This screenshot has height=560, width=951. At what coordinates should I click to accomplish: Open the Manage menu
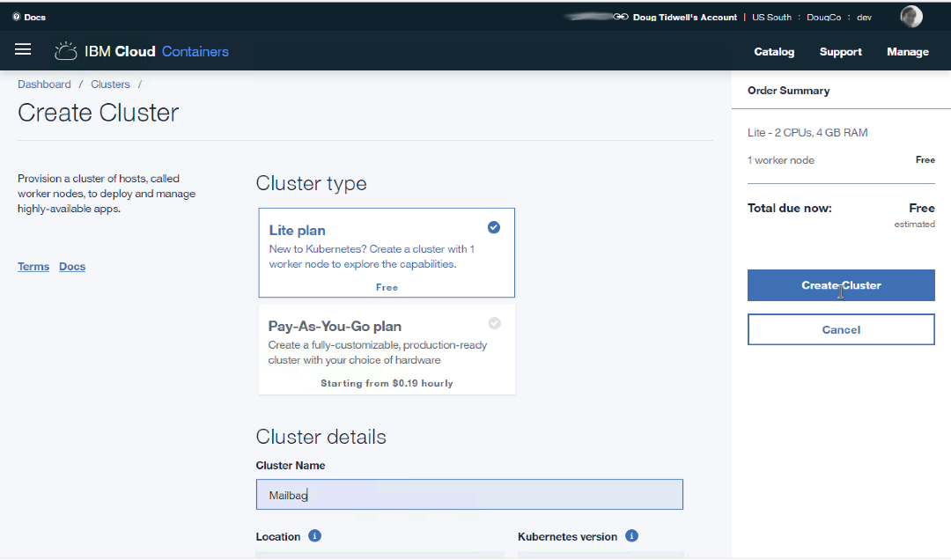[x=907, y=52]
